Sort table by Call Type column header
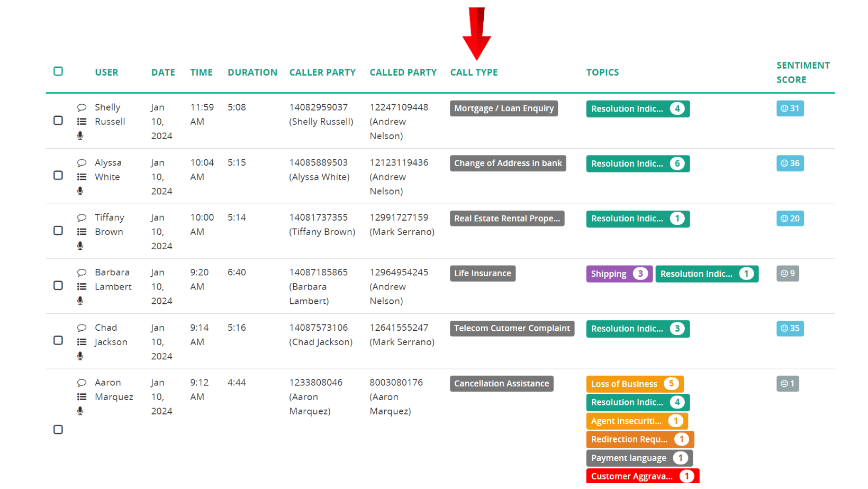 pos(474,73)
